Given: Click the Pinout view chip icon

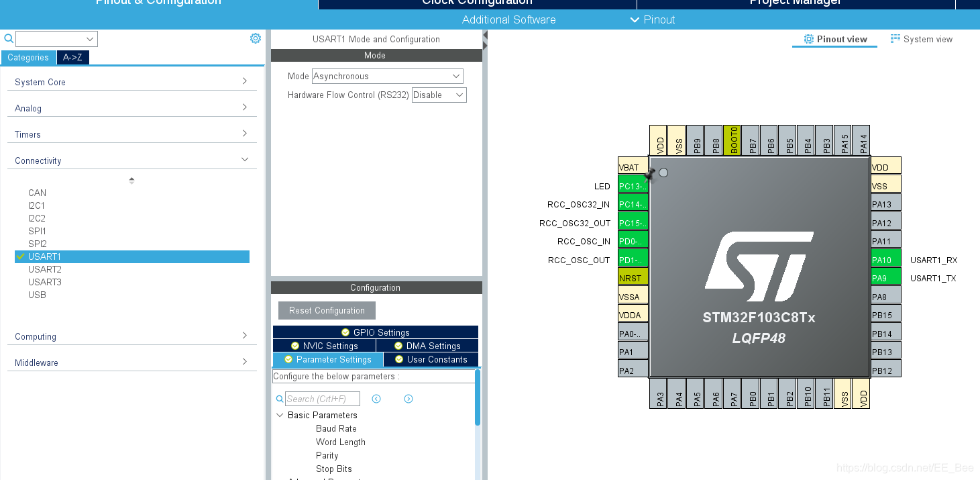Looking at the screenshot, I should click(809, 39).
